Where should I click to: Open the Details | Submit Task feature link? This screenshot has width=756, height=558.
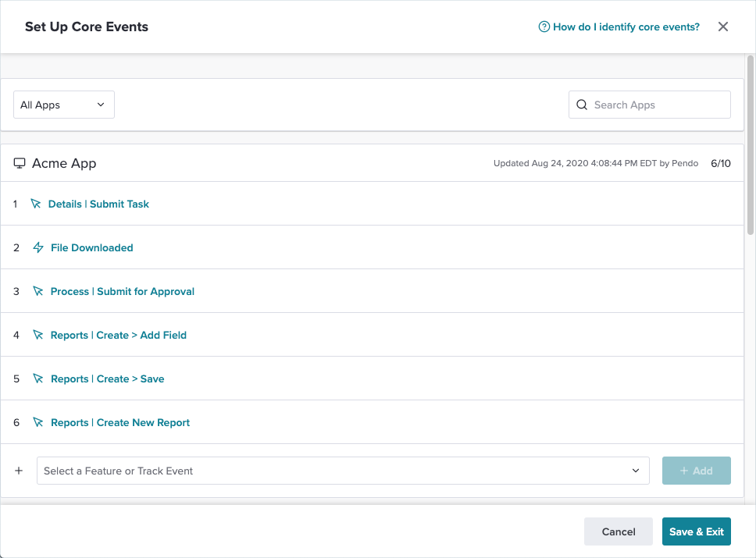point(98,204)
